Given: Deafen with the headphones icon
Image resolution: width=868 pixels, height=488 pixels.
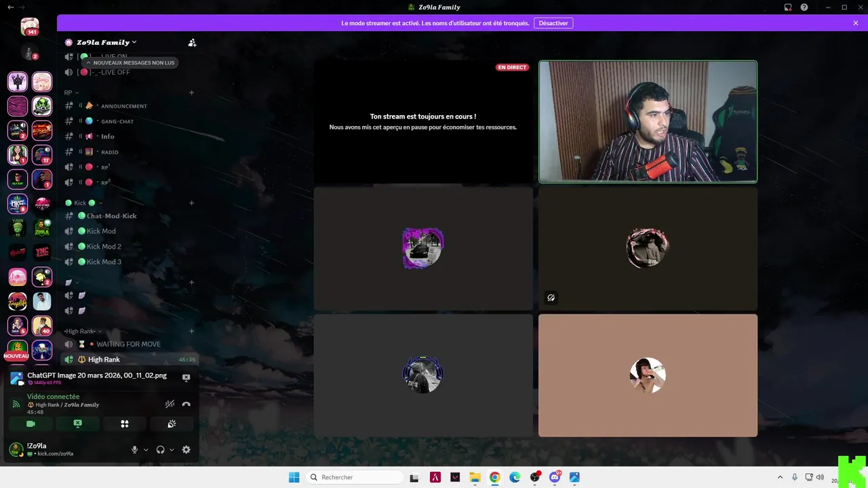Looking at the screenshot, I should [x=160, y=449].
